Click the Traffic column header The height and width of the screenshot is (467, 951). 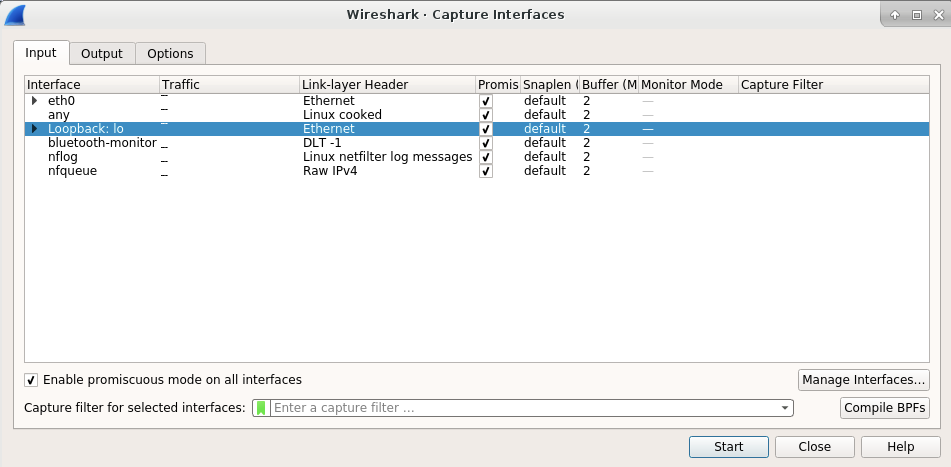click(229, 84)
